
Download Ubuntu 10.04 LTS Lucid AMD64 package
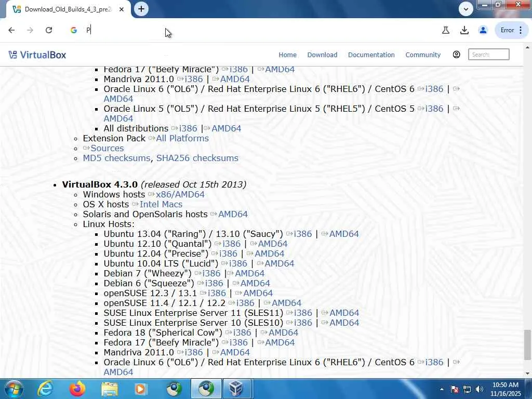[279, 263]
